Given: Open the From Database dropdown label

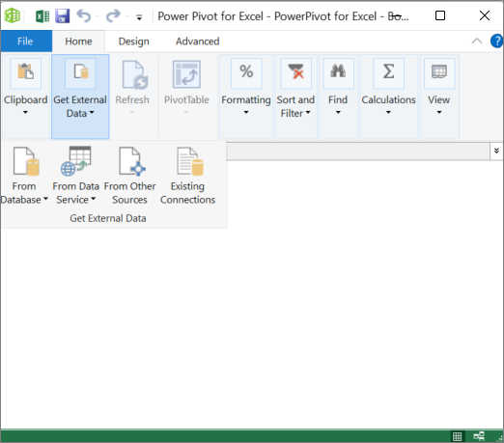Looking at the screenshot, I should [24, 193].
